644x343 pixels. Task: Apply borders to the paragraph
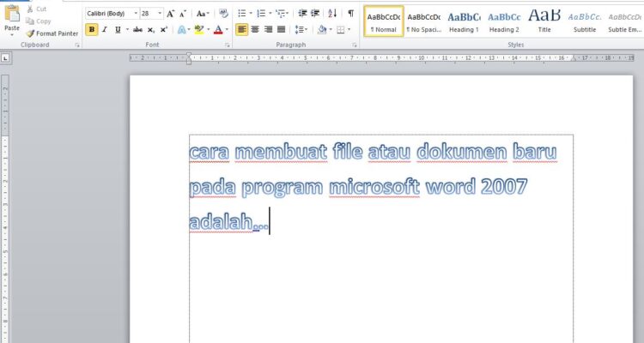pos(341,29)
